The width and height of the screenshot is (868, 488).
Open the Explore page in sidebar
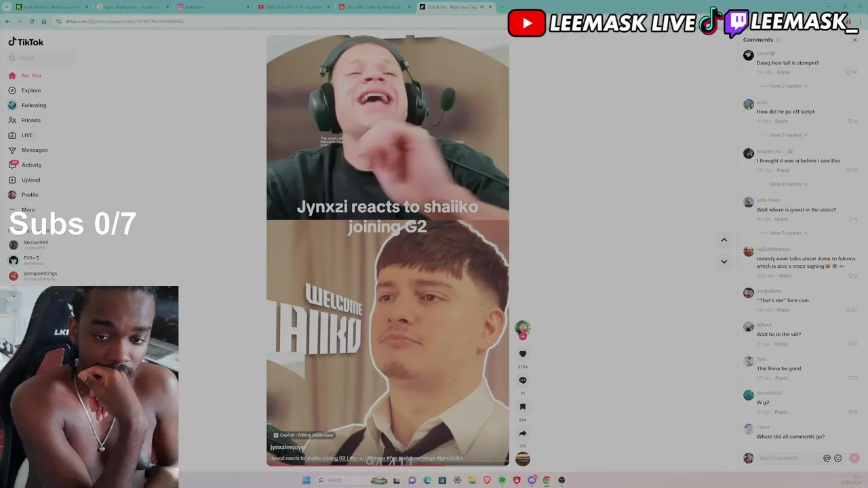click(x=25, y=90)
